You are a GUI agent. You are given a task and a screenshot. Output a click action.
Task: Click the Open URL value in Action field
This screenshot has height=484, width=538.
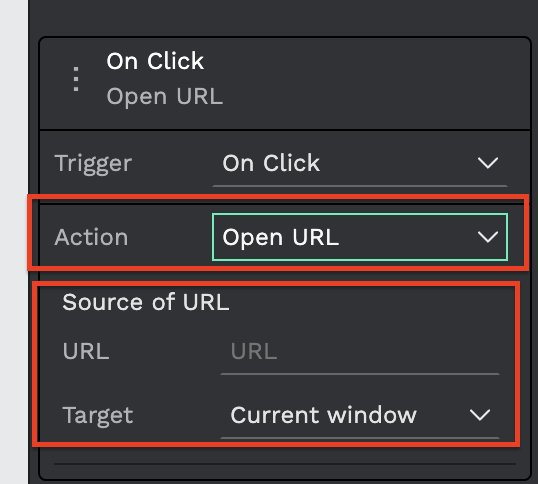tap(281, 237)
